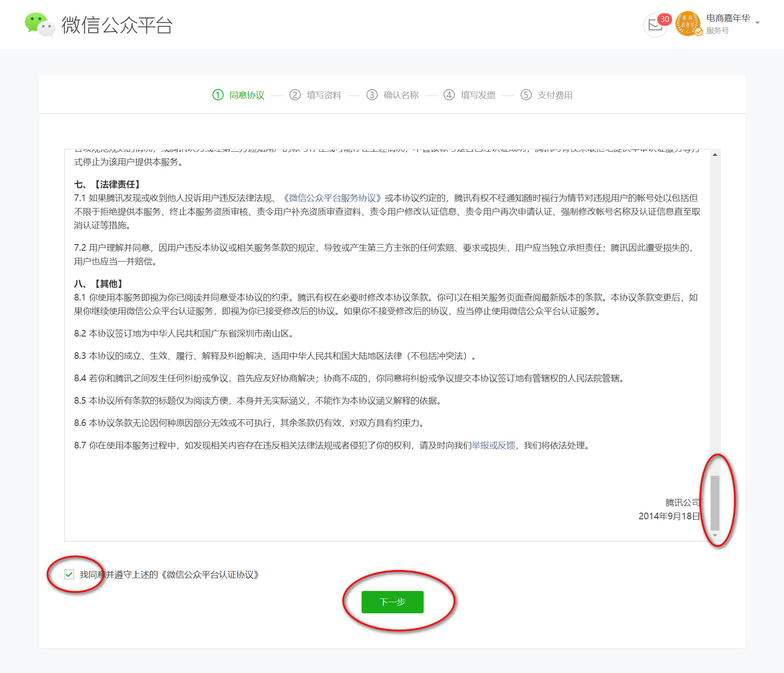Click the 电商嘉年华 account name
Screen dimensions: 784x673
pos(728,18)
